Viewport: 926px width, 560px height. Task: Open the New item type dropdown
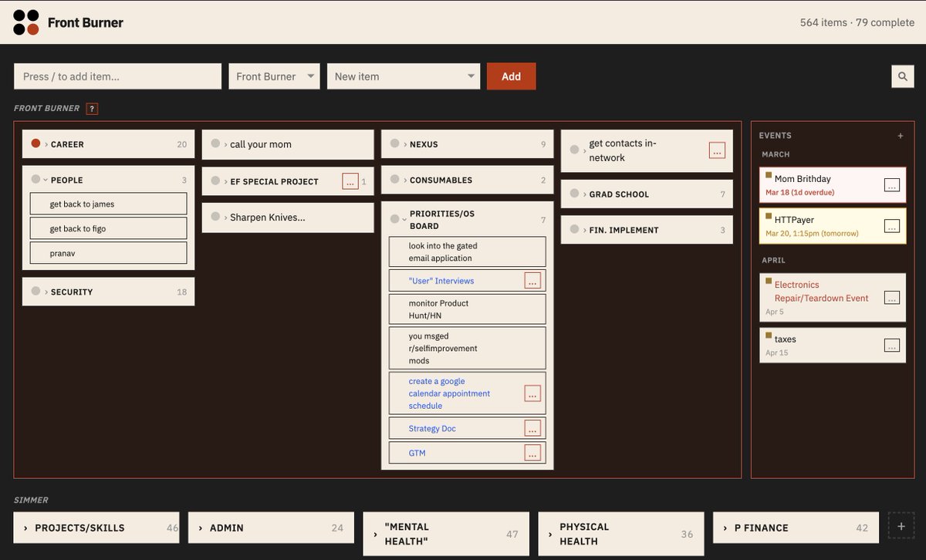coord(404,76)
